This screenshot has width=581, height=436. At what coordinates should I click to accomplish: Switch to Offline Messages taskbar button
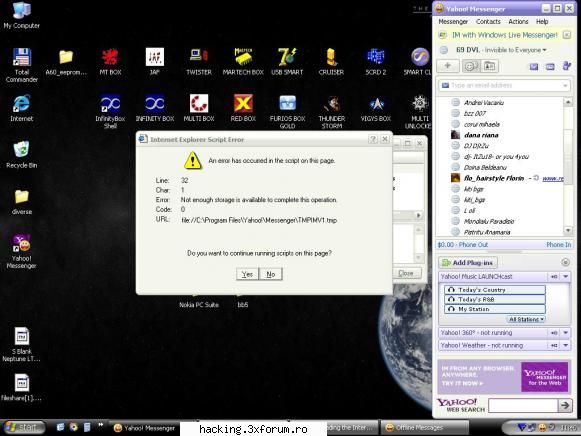(x=424, y=428)
